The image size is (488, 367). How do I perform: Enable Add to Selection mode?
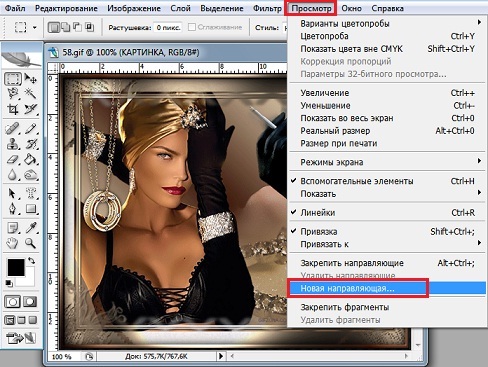point(66,27)
